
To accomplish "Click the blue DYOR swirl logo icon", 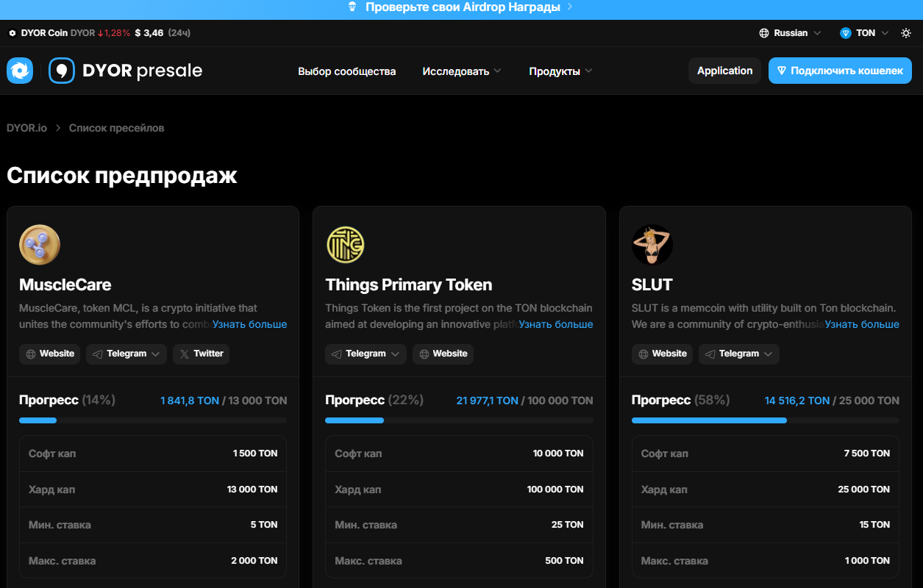I will 20,71.
